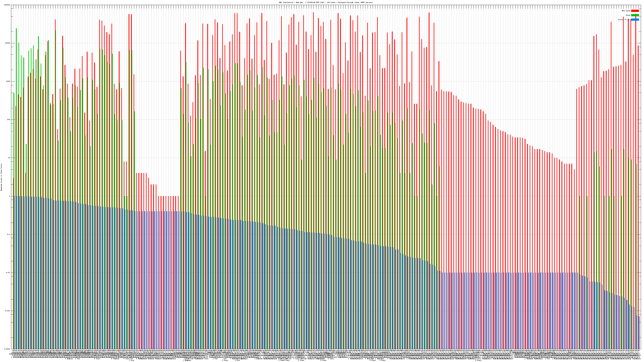Viewport: 644px width, 362px height.
Task: Click the 0.001 y-axis tick label
Action: coord(8,311)
